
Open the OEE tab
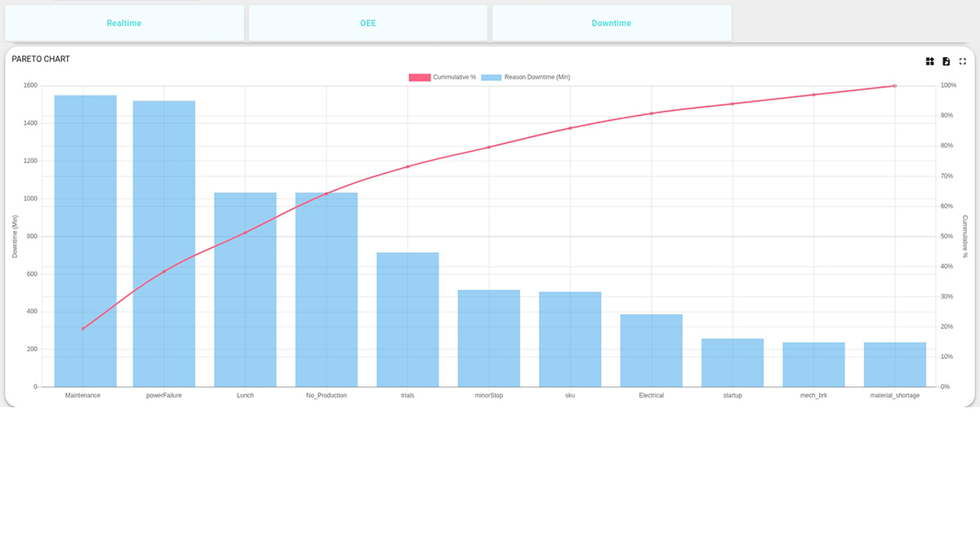[x=367, y=23]
